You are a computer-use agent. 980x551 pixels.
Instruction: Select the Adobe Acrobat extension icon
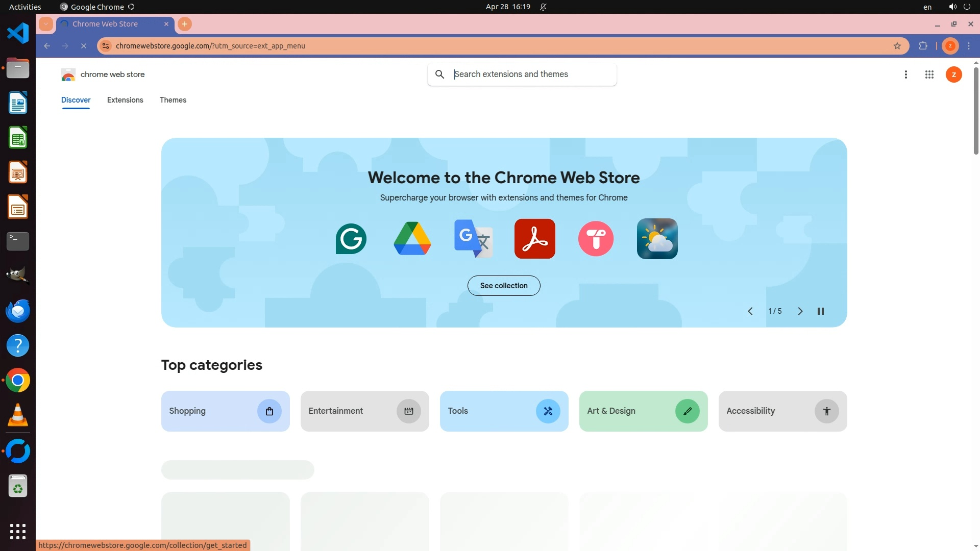534,239
